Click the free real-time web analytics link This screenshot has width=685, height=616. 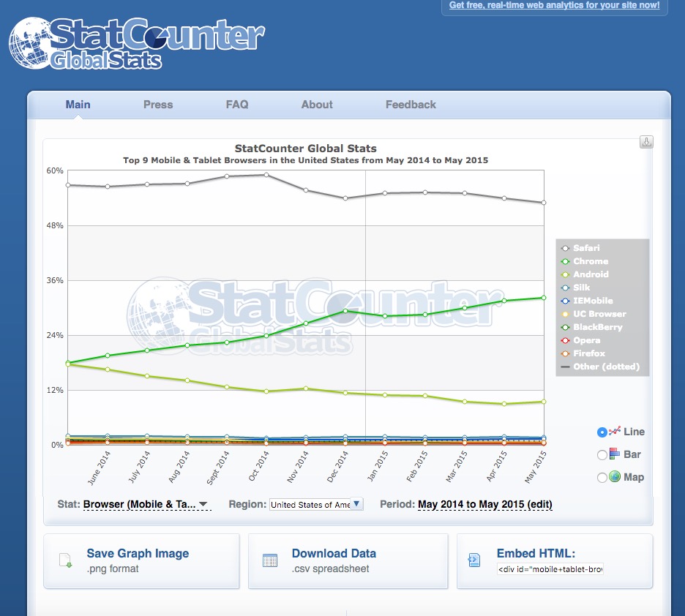555,5
